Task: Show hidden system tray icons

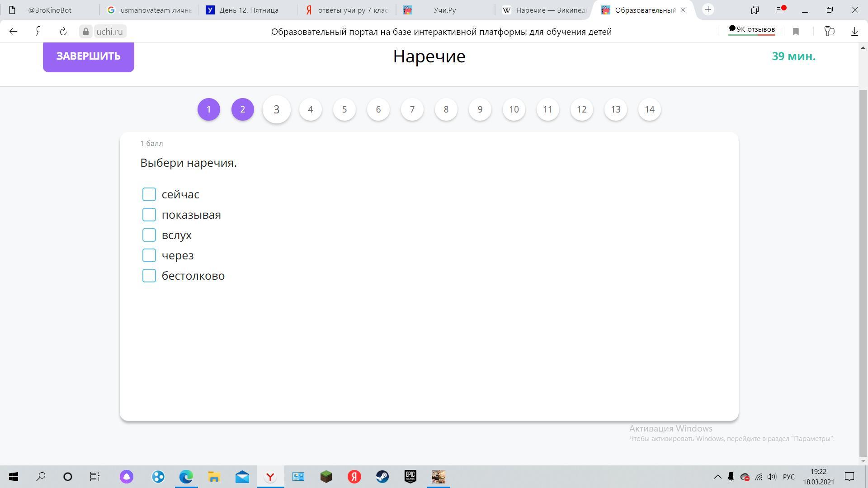Action: click(x=717, y=477)
